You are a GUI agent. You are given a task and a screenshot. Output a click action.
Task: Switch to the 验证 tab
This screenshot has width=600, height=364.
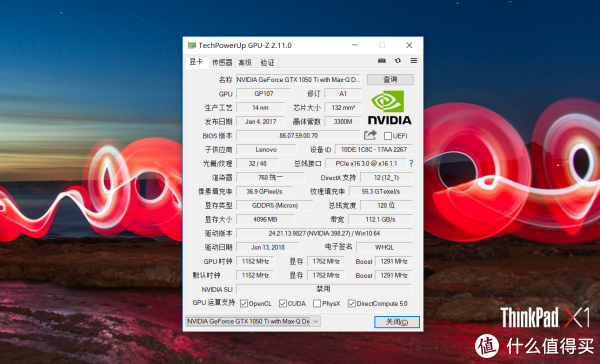point(267,62)
